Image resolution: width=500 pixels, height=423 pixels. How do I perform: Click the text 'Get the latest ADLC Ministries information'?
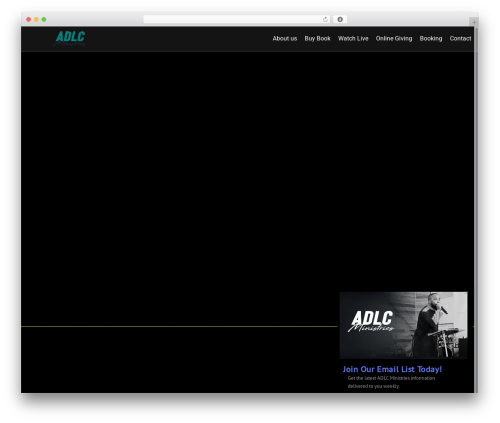391,378
